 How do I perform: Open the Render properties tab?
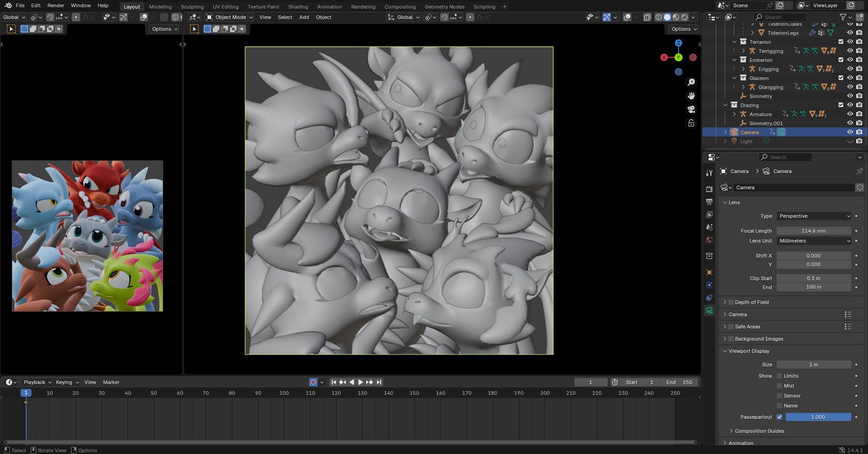[709, 189]
